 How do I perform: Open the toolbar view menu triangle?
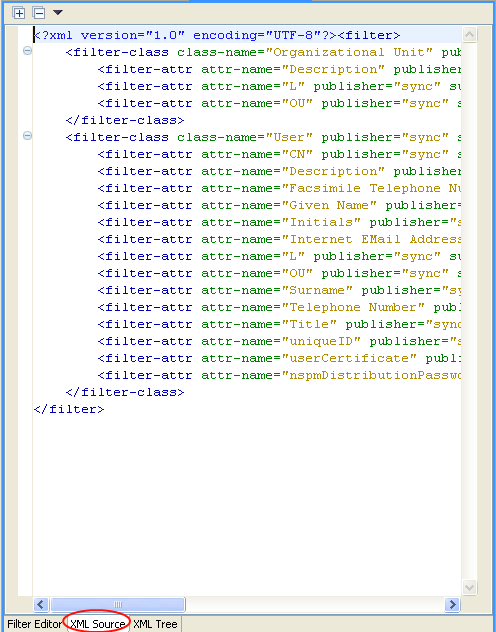coord(58,13)
